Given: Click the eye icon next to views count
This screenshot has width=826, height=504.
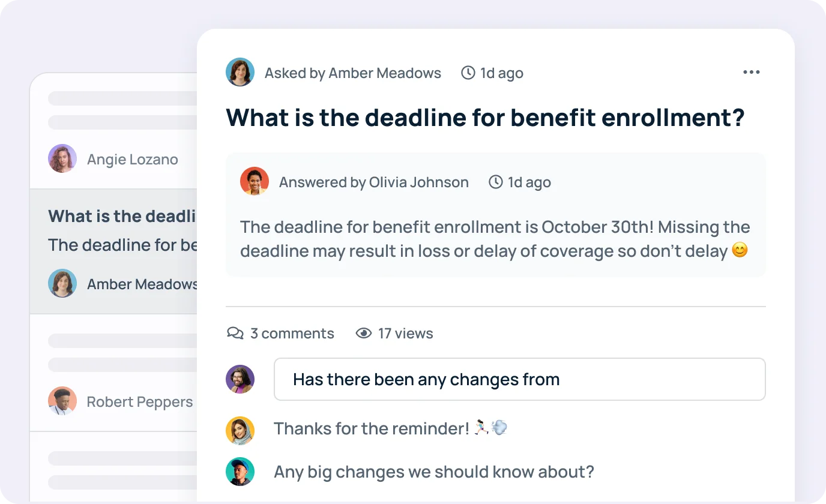Looking at the screenshot, I should coord(364,333).
